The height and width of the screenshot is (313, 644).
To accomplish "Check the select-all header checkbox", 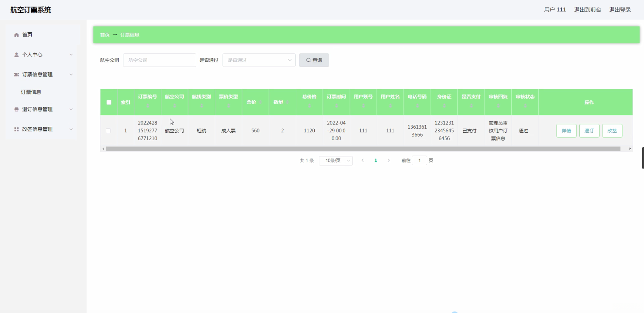I will pos(109,102).
